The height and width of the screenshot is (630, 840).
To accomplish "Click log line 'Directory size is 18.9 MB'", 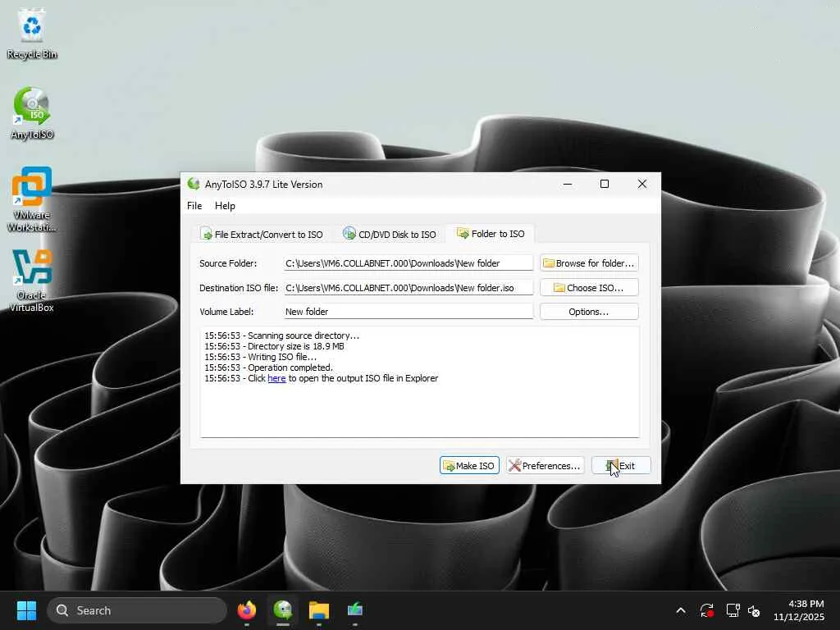I will tap(295, 346).
